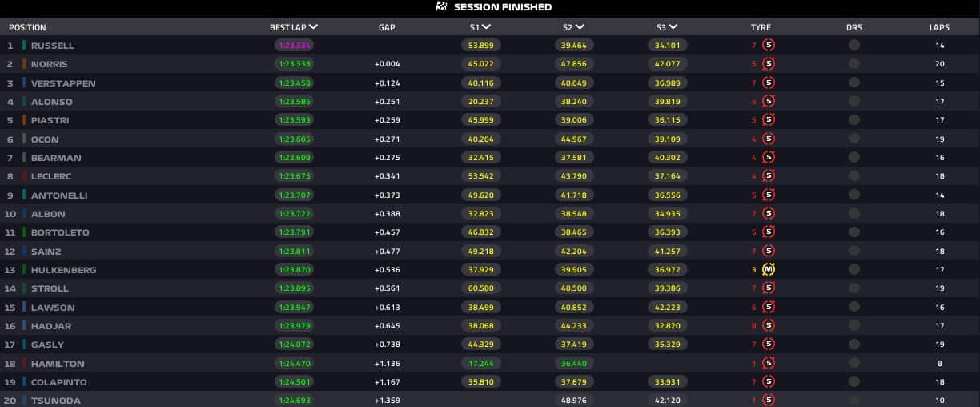
Task: Click Hulkenberg's DRS indicator dot
Action: (854, 270)
